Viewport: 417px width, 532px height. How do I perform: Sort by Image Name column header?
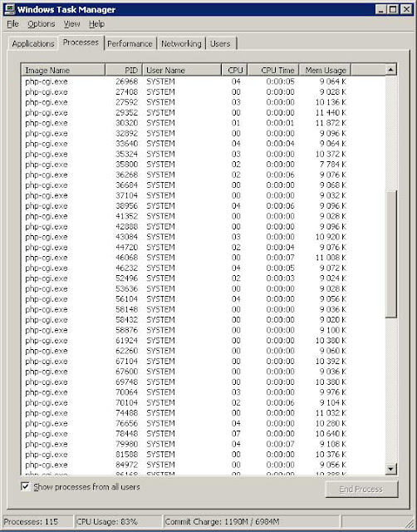[63, 70]
